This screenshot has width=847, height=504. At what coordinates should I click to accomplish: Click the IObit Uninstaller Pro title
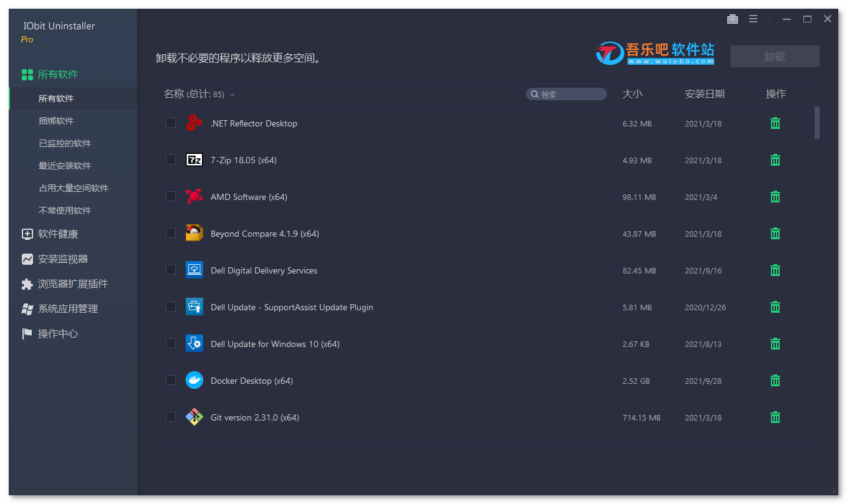click(x=59, y=32)
